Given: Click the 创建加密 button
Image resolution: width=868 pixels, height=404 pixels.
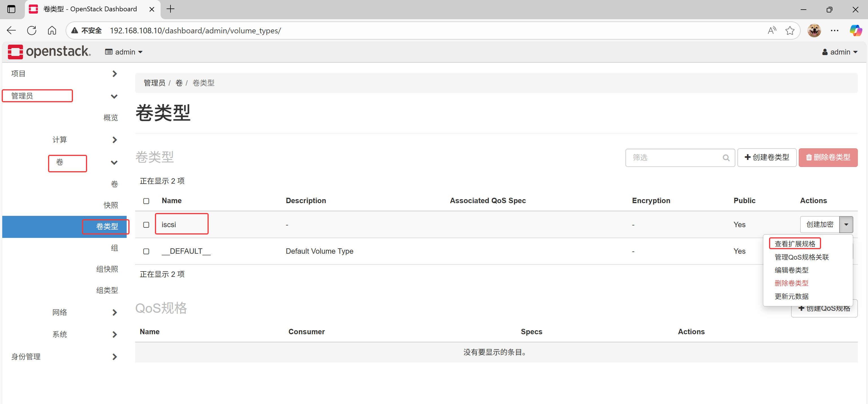Looking at the screenshot, I should [819, 225].
